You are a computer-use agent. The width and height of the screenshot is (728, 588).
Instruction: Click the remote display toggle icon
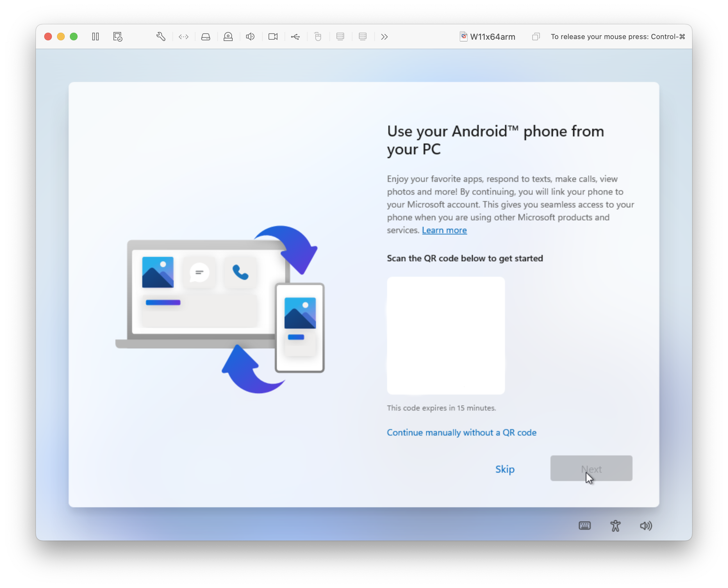183,37
